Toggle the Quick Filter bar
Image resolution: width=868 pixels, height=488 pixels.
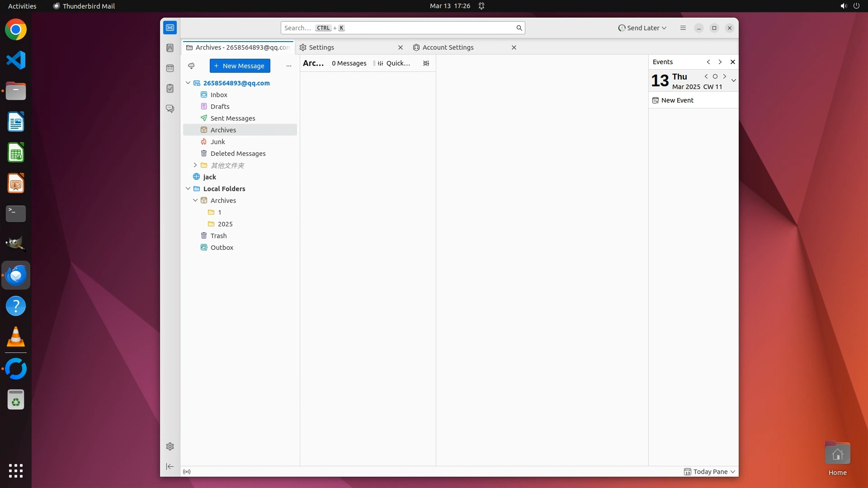[x=394, y=63]
